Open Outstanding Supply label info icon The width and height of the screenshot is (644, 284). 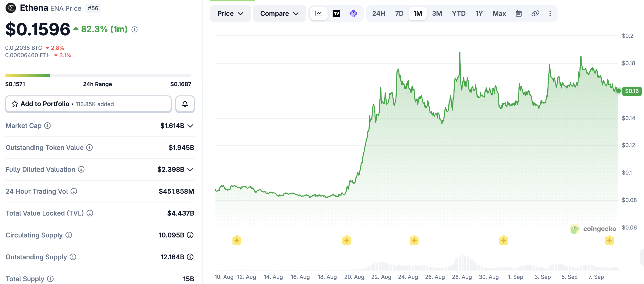click(x=73, y=257)
